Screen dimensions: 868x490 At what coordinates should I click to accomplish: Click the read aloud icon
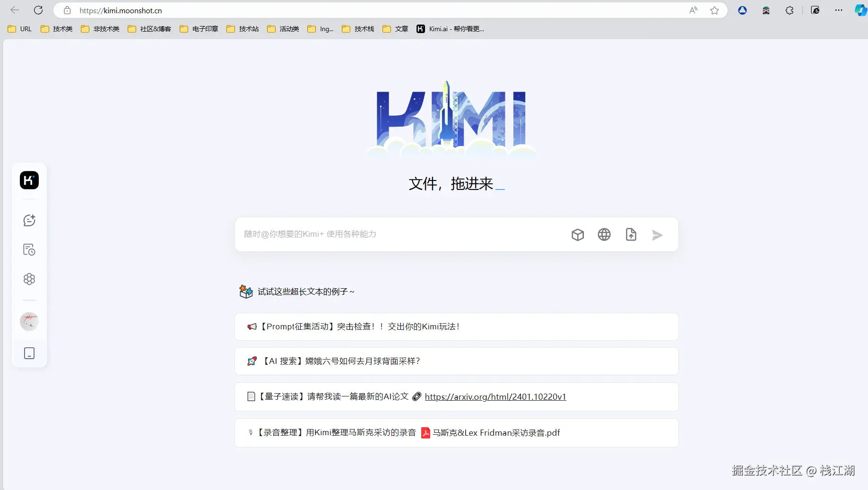(x=694, y=10)
